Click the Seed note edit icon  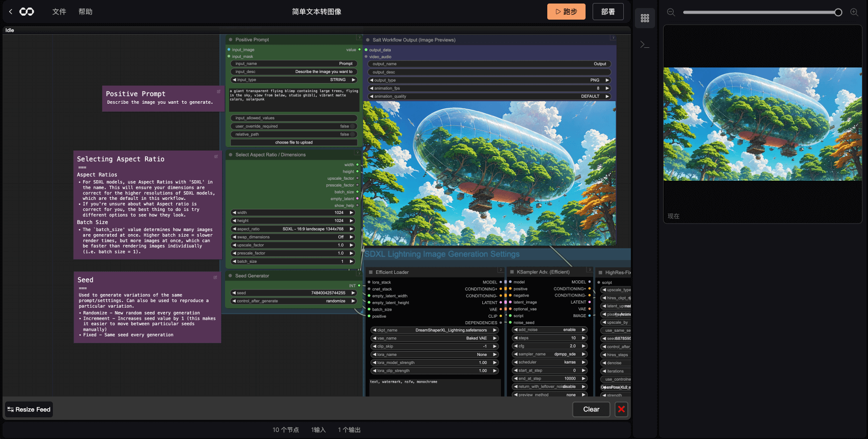pos(215,277)
